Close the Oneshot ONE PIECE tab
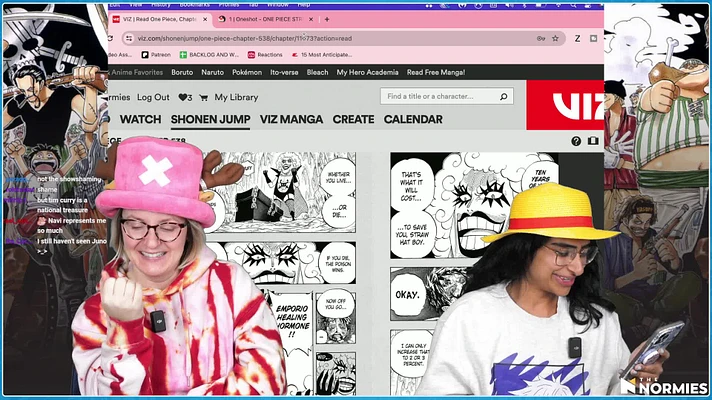This screenshot has width=712, height=400. pyautogui.click(x=311, y=20)
